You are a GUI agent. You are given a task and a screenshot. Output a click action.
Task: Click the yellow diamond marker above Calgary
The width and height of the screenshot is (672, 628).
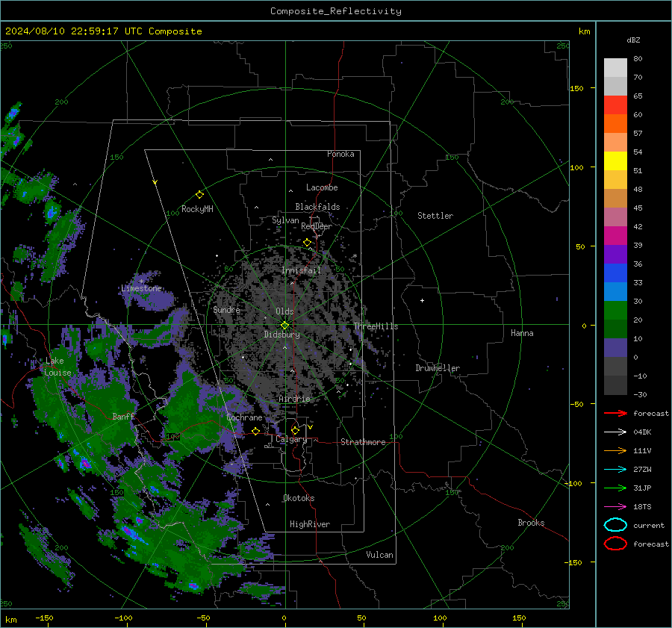point(295,430)
